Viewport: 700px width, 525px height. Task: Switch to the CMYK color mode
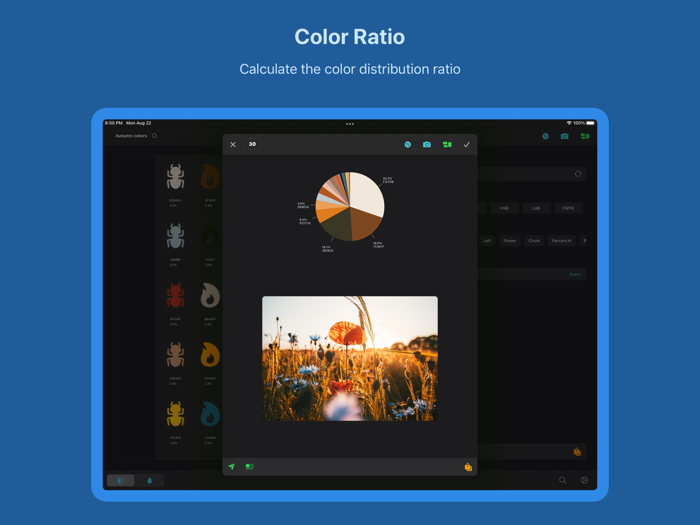568,208
